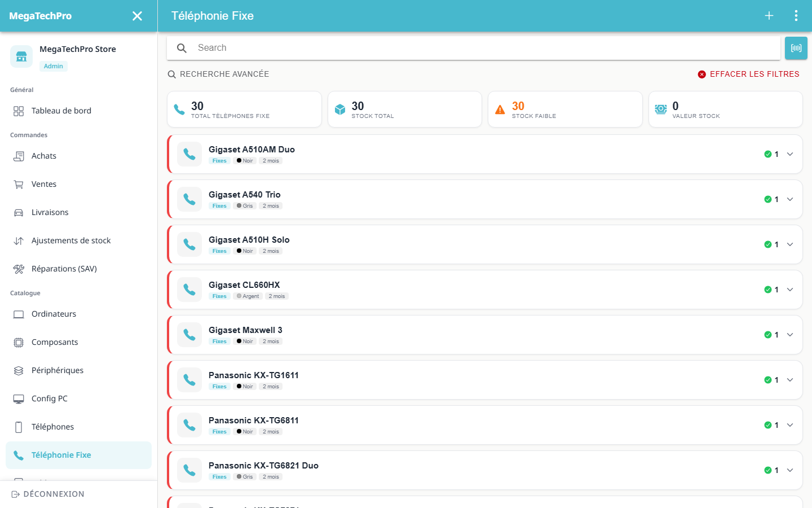This screenshot has width=812, height=508.
Task: Click the MegaTechPro Store shop icon
Action: click(21, 56)
